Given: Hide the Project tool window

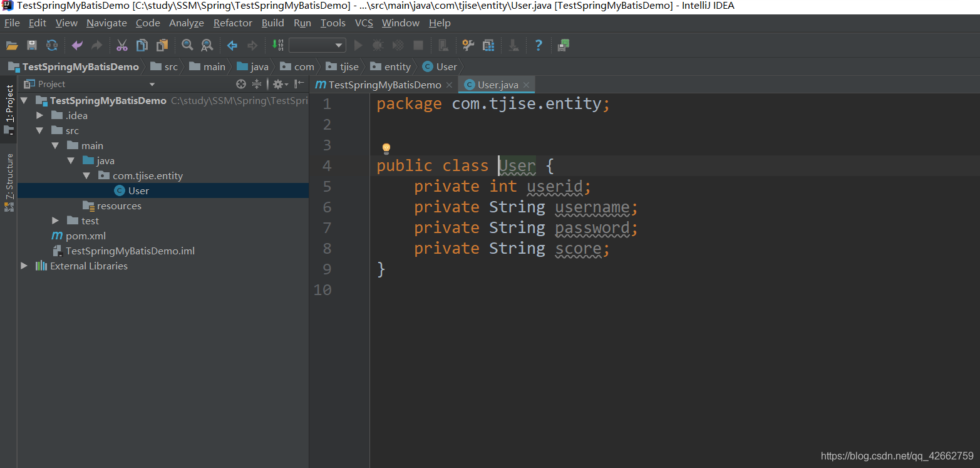Looking at the screenshot, I should click(299, 84).
